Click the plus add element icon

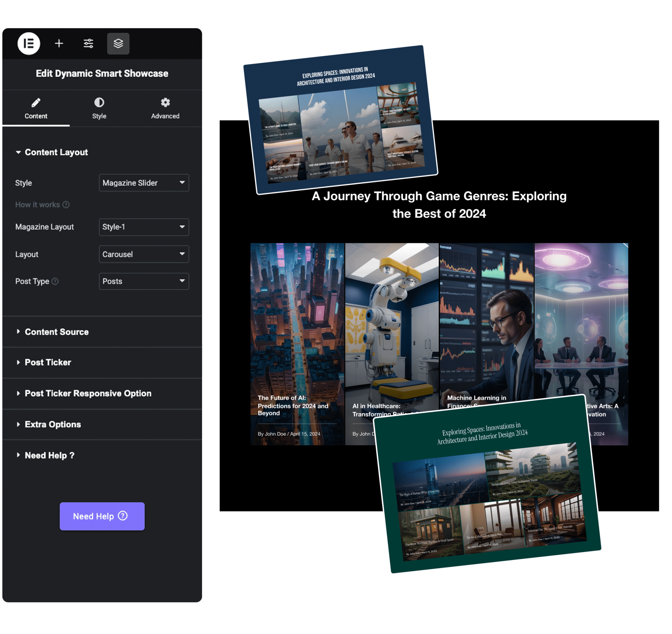59,44
